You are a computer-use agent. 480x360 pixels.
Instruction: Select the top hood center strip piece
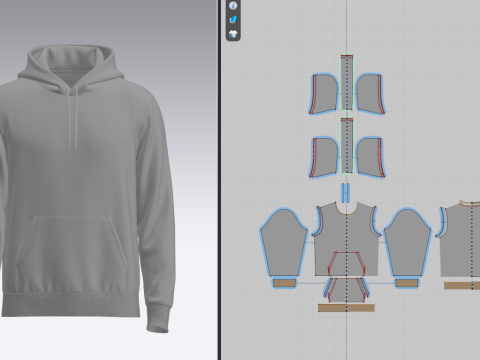347,82
